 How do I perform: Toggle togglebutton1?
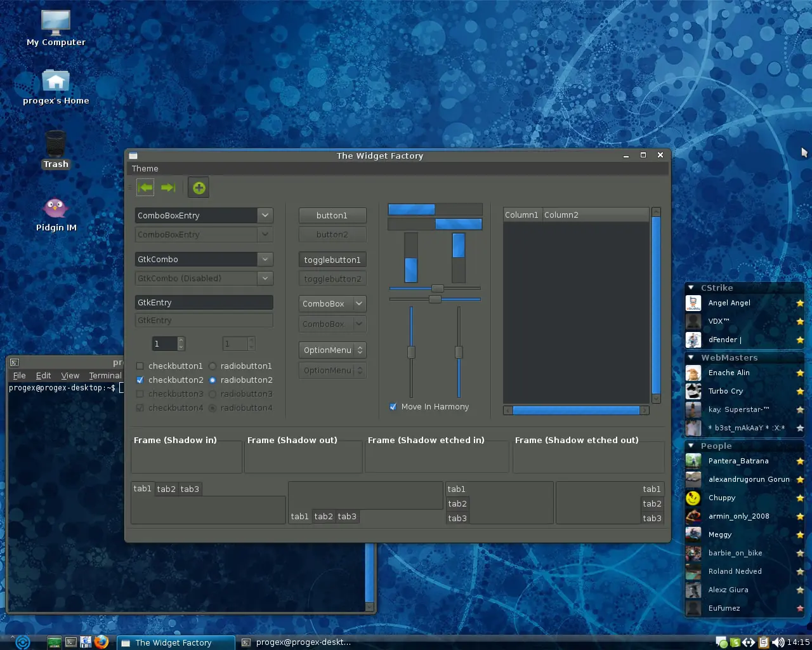332,260
